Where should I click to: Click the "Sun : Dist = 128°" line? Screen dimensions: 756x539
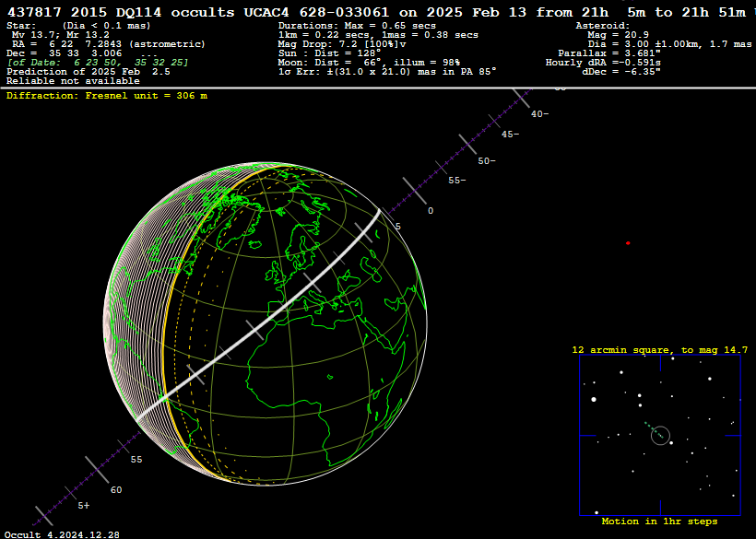tap(329, 53)
